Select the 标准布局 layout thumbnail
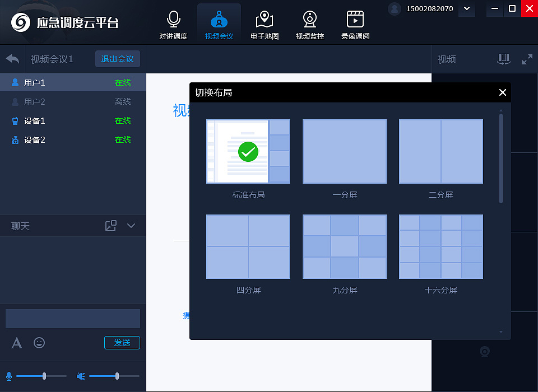Image resolution: width=538 pixels, height=392 pixels. click(x=248, y=151)
